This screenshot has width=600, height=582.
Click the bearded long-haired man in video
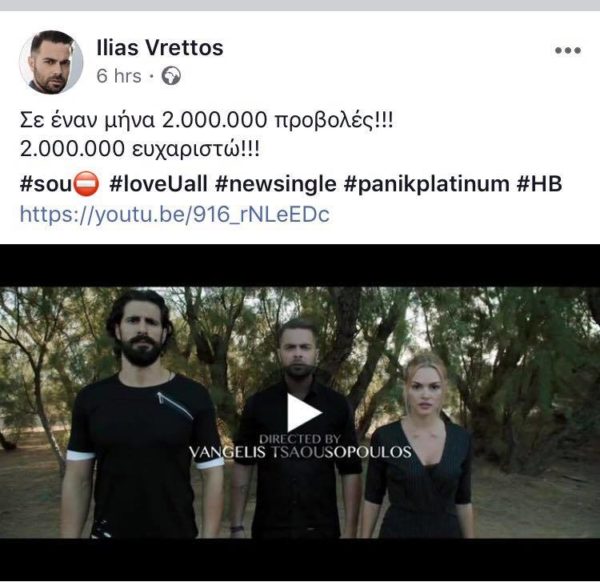(x=143, y=413)
